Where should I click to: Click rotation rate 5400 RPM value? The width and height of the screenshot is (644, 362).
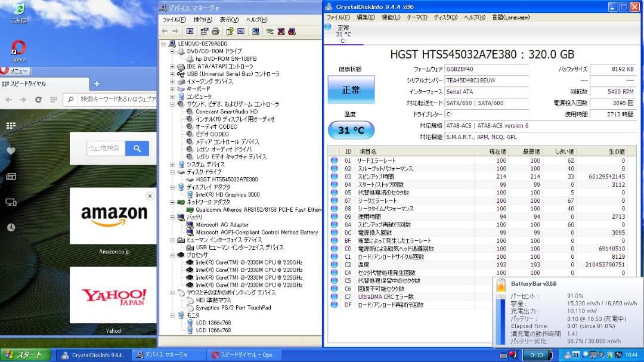613,92
